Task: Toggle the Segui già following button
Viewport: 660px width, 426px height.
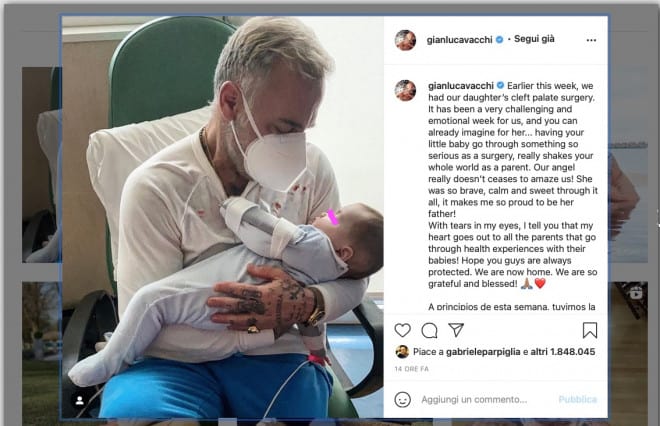Action: 534,39
